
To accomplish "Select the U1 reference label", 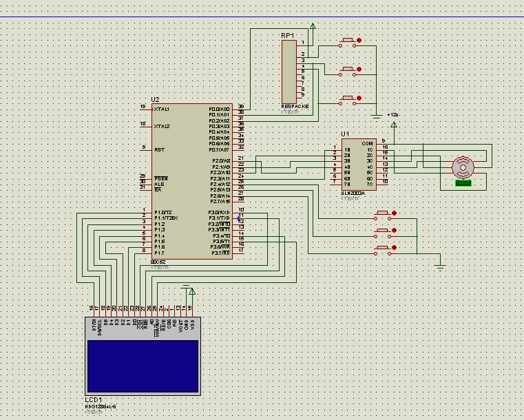I will pyautogui.click(x=346, y=134).
